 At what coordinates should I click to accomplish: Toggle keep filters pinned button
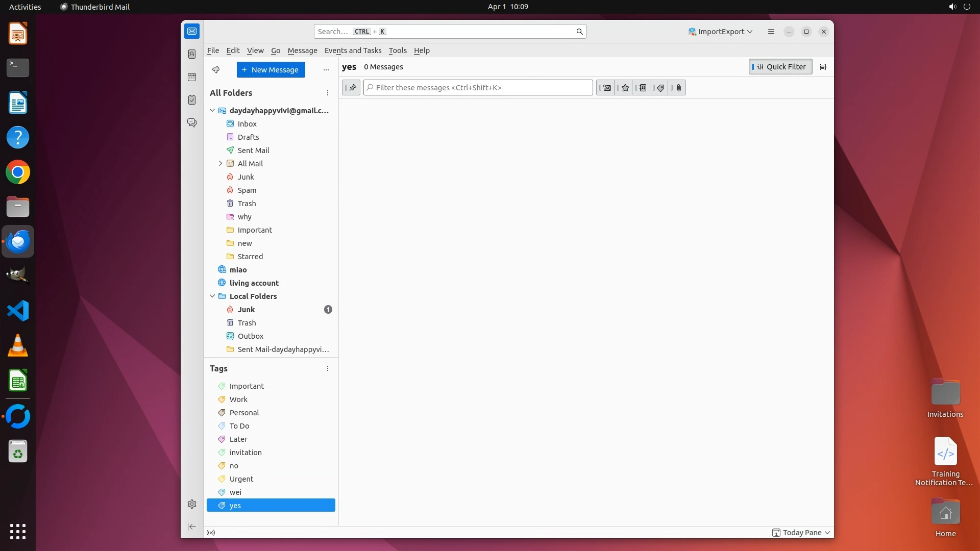tap(352, 88)
